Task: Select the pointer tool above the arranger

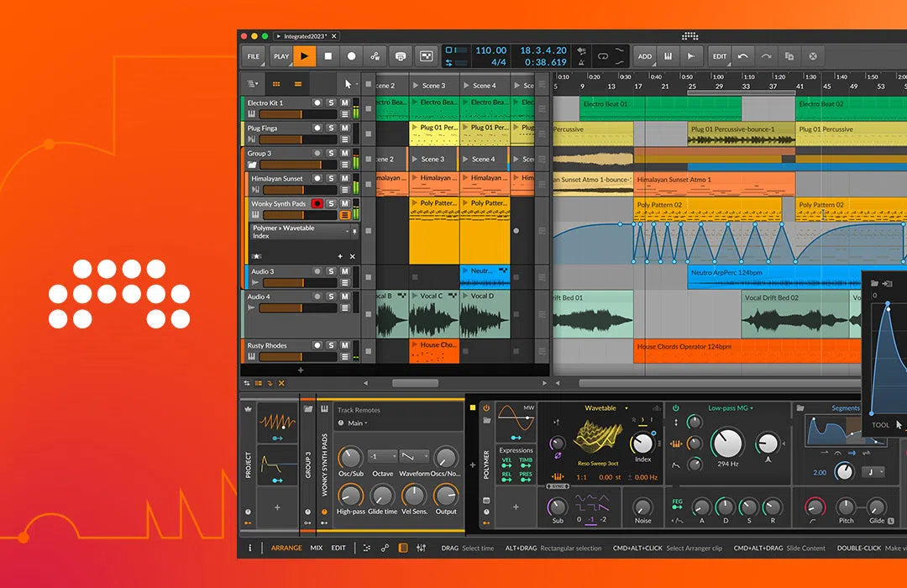Action: [x=347, y=84]
